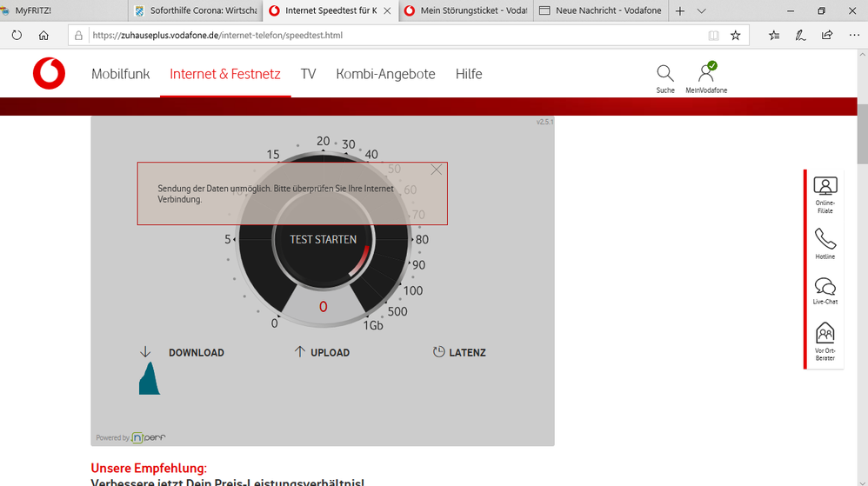868x486 pixels.
Task: Click the LATENZ label
Action: tap(467, 353)
